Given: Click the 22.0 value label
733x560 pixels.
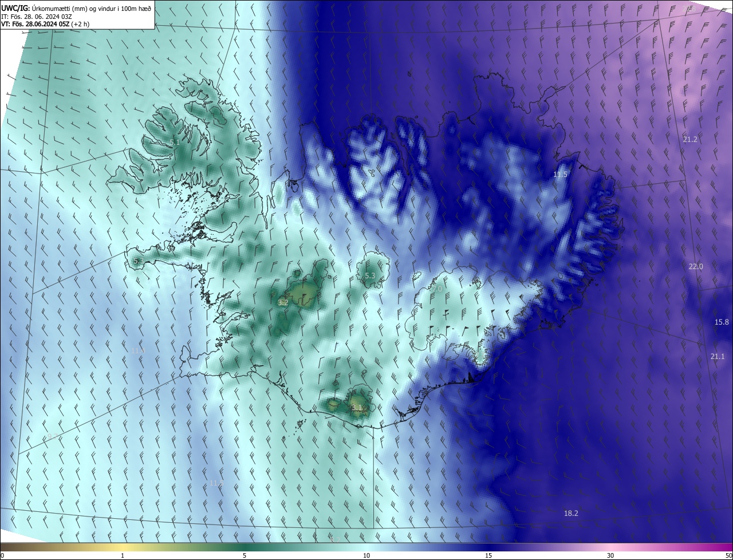Looking at the screenshot, I should click(695, 267).
